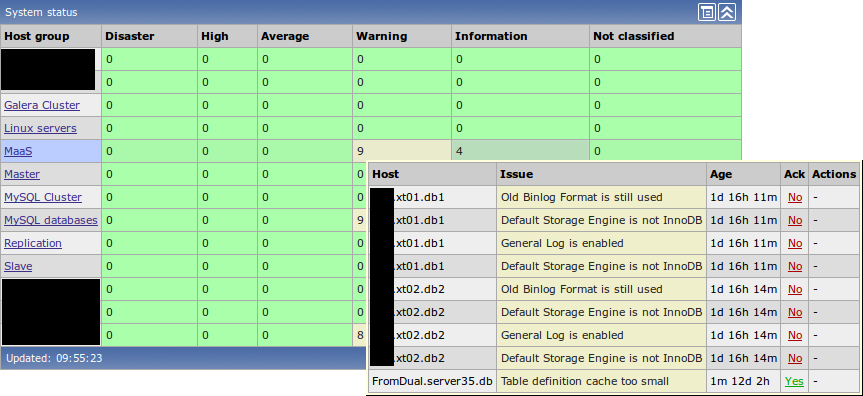Select the FromDual.server35.db host cell

433,381
